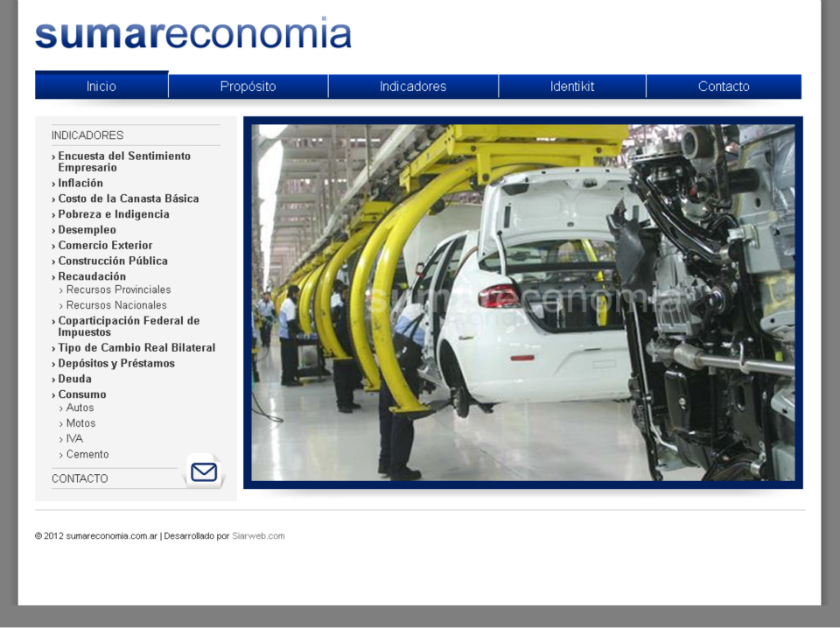
Task: Open Recursos Provinciales sub-item
Action: pyautogui.click(x=118, y=290)
